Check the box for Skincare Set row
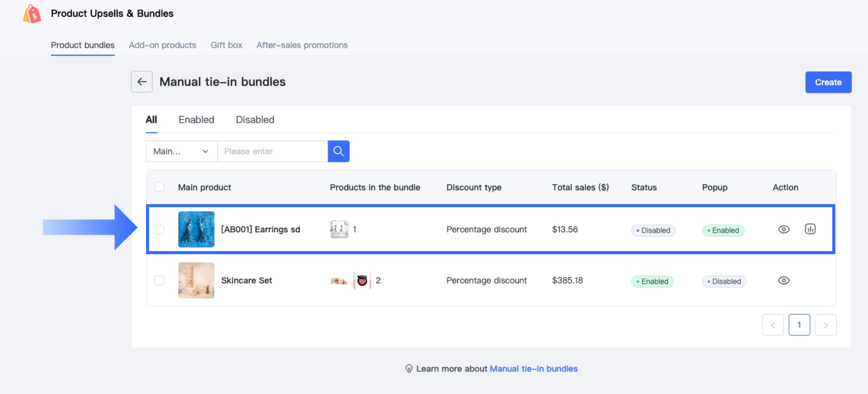This screenshot has width=868, height=394. click(159, 281)
